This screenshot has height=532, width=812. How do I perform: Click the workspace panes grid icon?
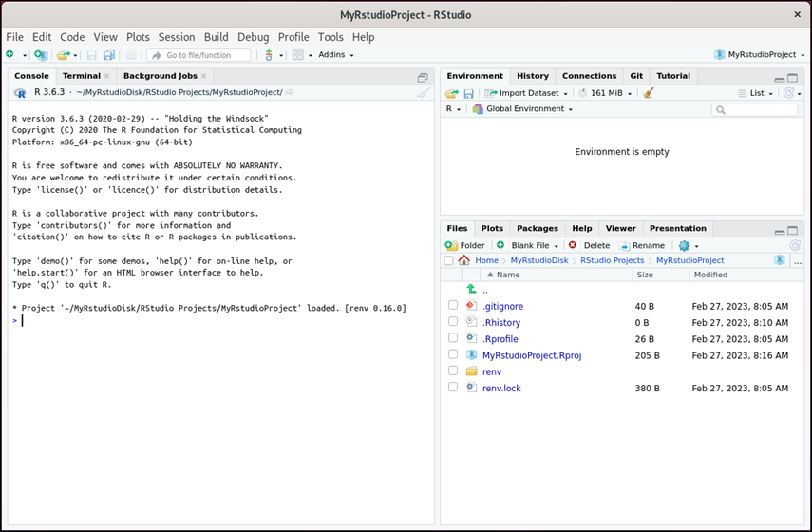pyautogui.click(x=298, y=55)
